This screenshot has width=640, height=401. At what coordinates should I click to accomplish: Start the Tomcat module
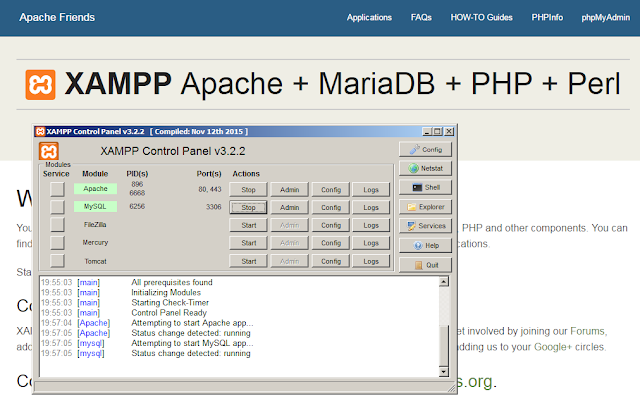248,261
